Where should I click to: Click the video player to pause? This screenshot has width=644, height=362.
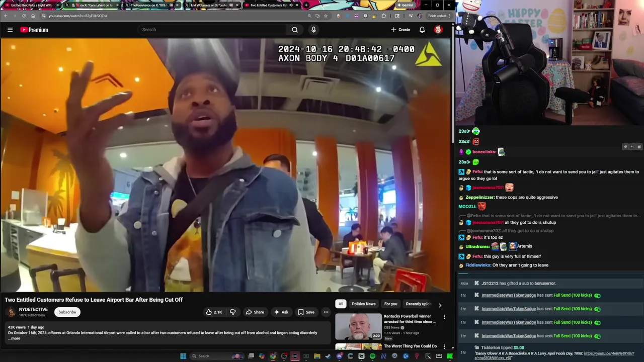(225, 165)
